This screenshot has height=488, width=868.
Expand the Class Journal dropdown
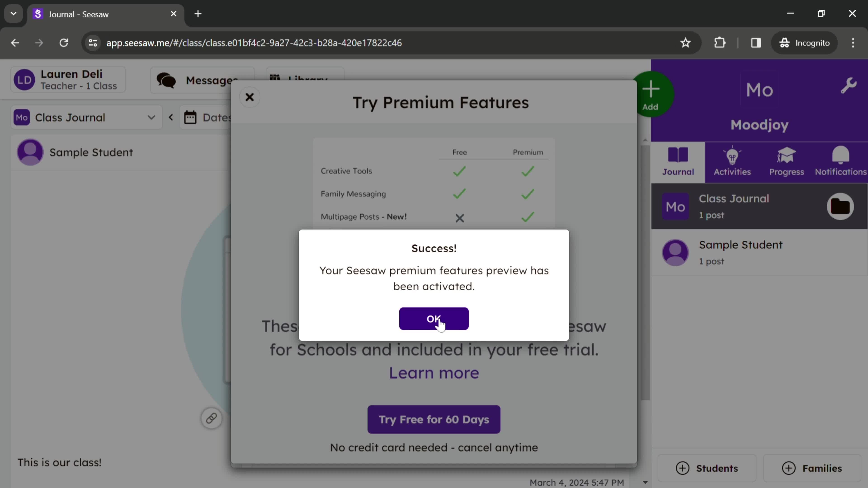click(x=86, y=117)
